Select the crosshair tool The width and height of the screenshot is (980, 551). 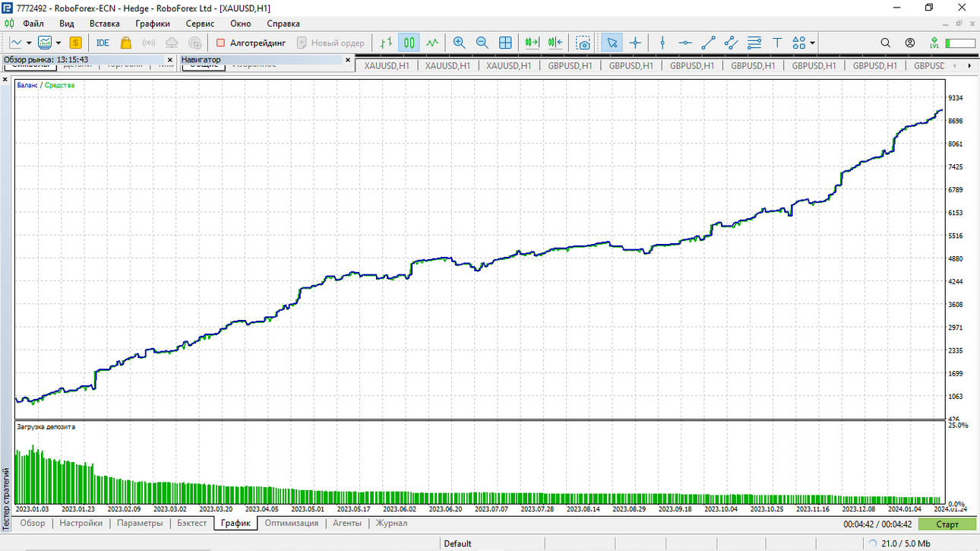click(x=635, y=43)
